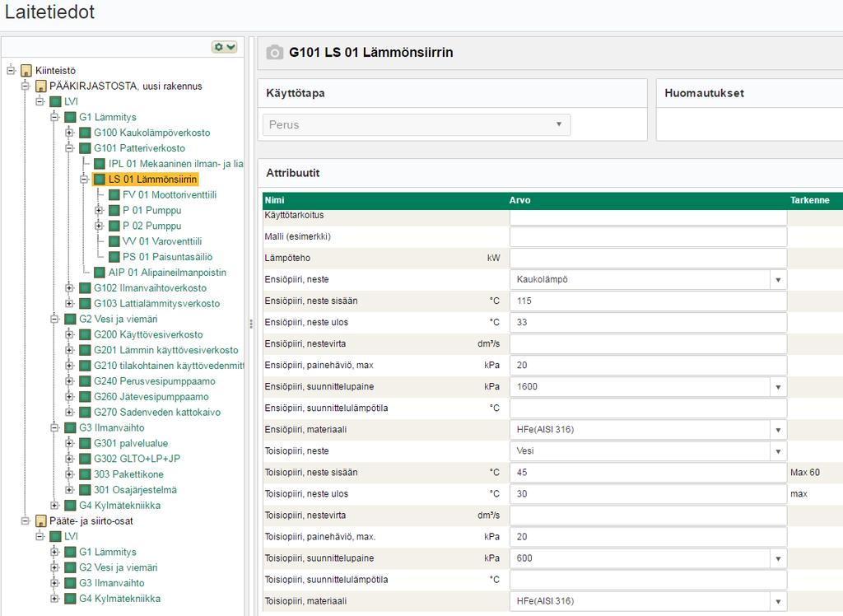843x616 pixels.
Task: Click the Tarkenne column header
Action: [x=810, y=200]
